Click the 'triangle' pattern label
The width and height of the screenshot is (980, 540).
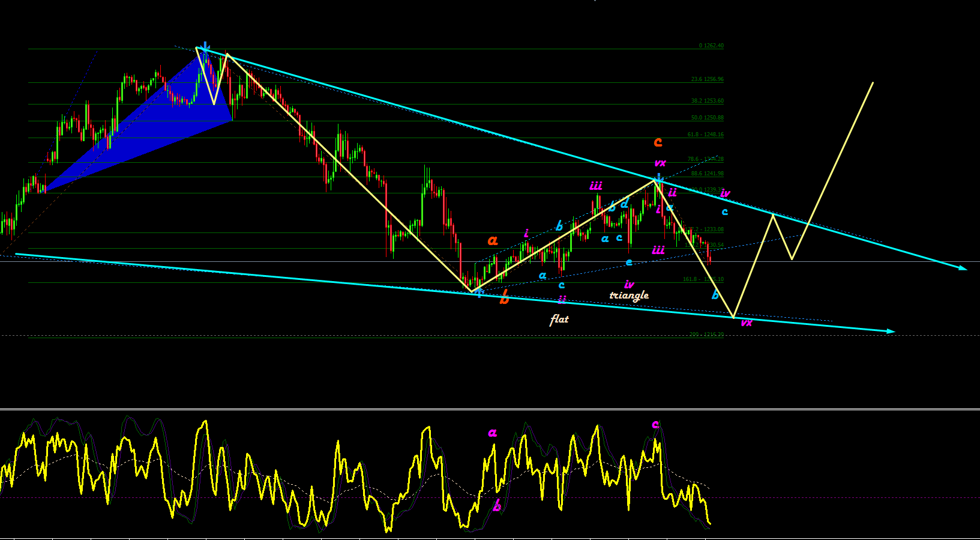[x=629, y=295]
